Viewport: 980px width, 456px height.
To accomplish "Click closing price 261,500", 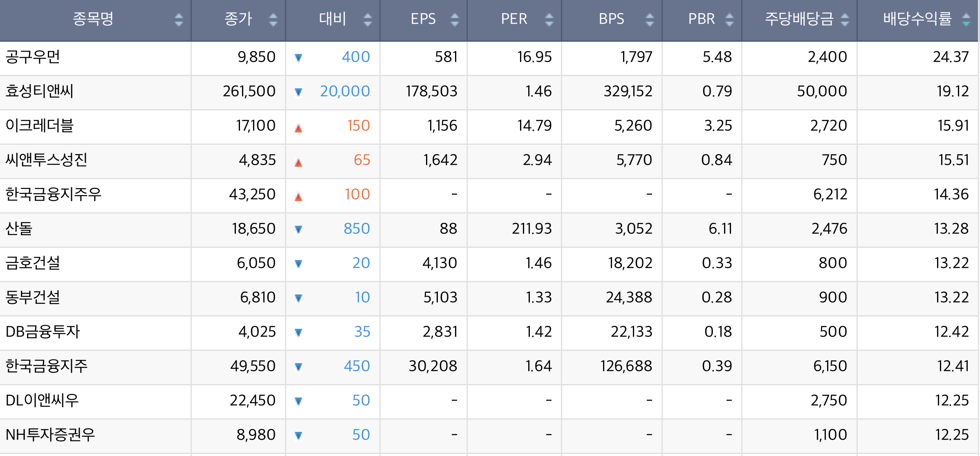I will click(x=249, y=91).
